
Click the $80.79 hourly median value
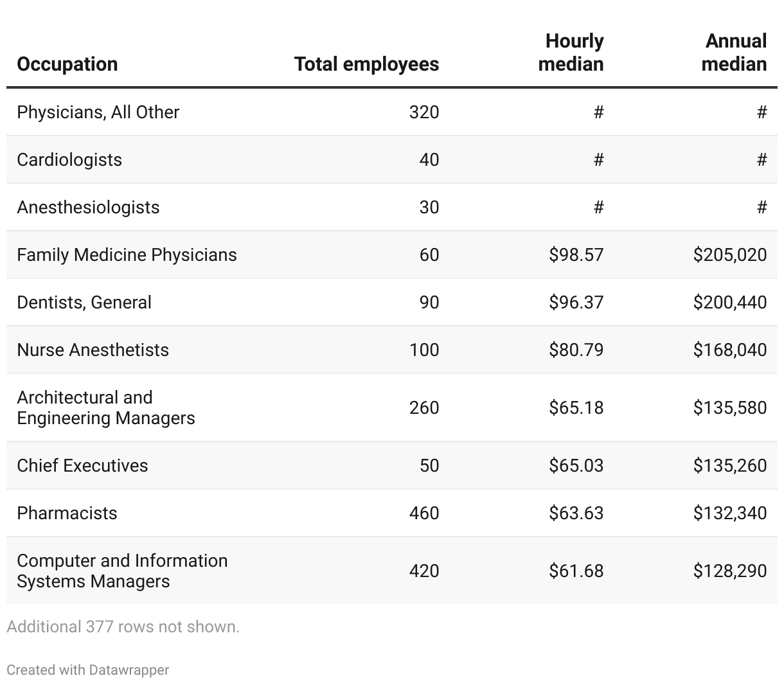pos(576,350)
